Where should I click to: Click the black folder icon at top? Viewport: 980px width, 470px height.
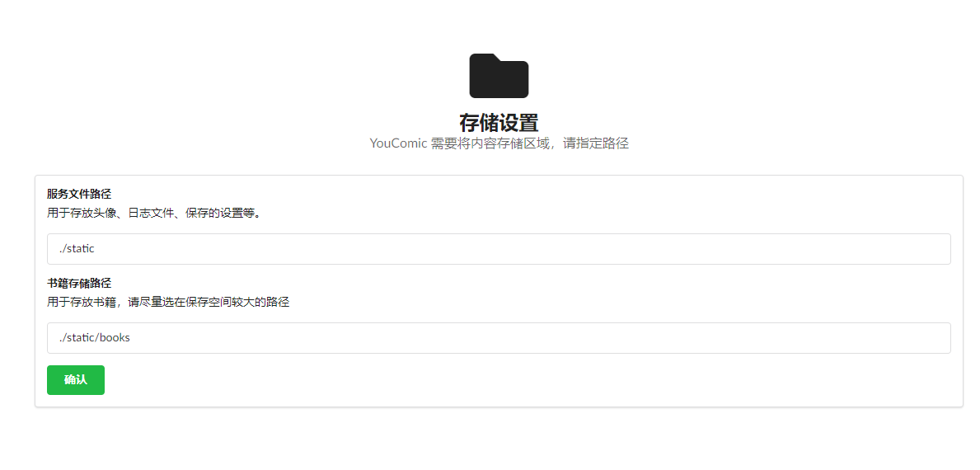(499, 76)
